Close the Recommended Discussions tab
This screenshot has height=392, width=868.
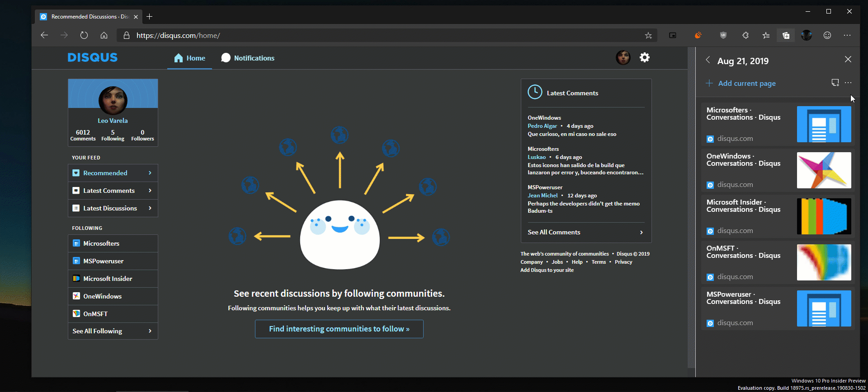(136, 17)
